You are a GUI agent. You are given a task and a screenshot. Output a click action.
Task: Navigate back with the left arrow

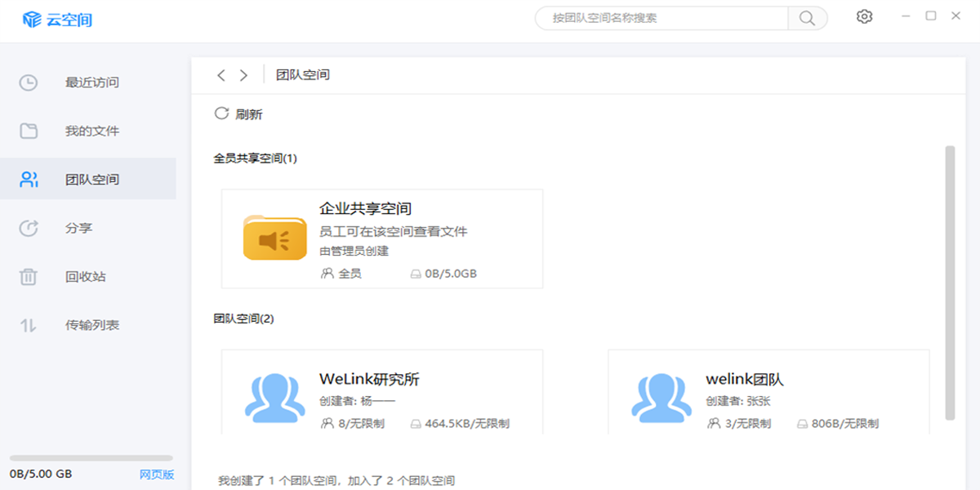point(220,75)
